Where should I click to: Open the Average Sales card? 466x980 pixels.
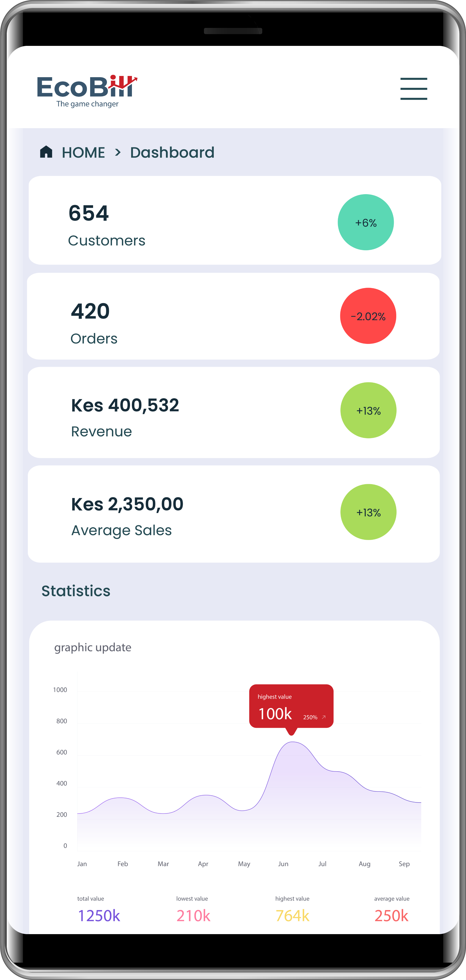[234, 514]
